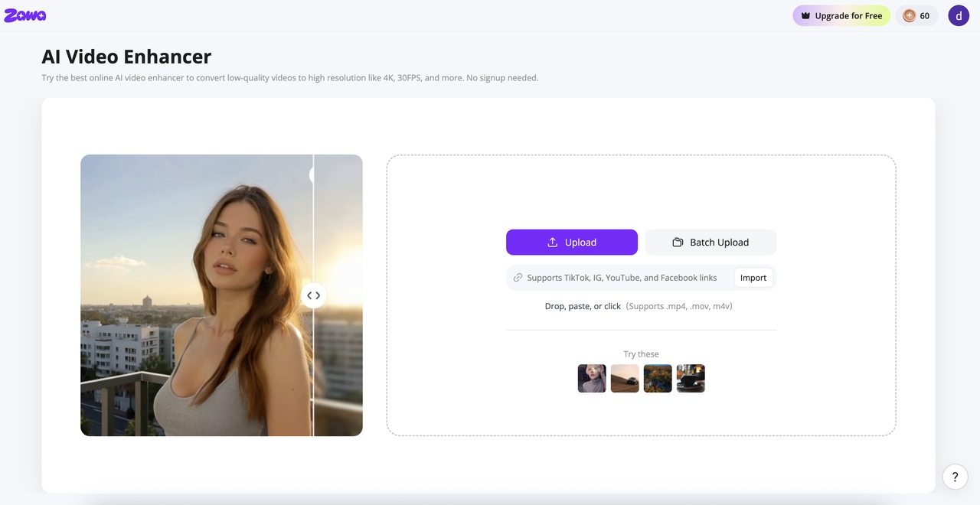Open the help question mark button

955,477
